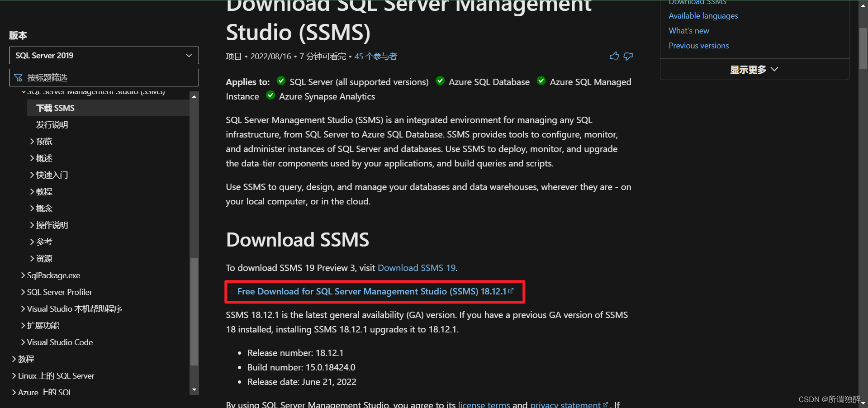Image resolution: width=868 pixels, height=408 pixels.
Task: Click the sidebar tree scrollbar thumb
Action: pos(194,311)
